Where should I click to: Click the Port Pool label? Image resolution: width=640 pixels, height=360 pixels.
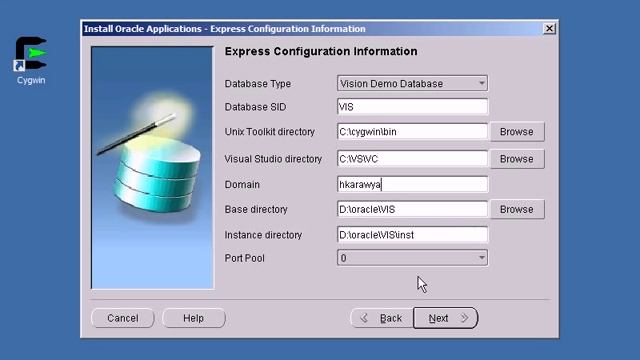coord(244,258)
